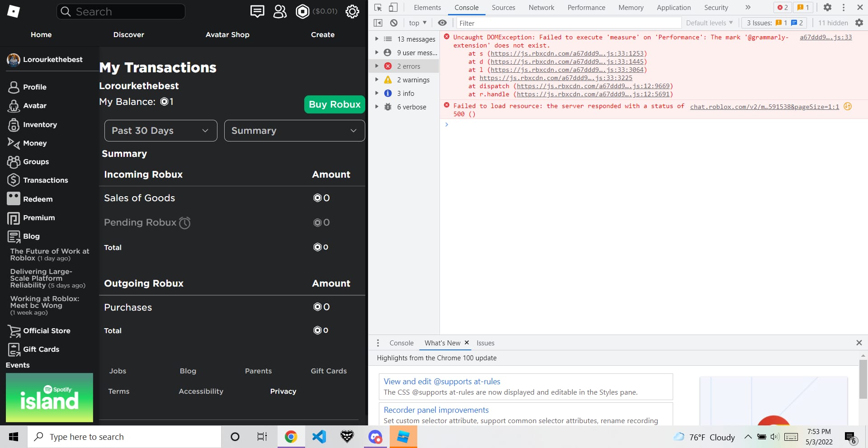The height and width of the screenshot is (448, 868).
Task: Expand the 2 warnings message group
Action: click(377, 80)
